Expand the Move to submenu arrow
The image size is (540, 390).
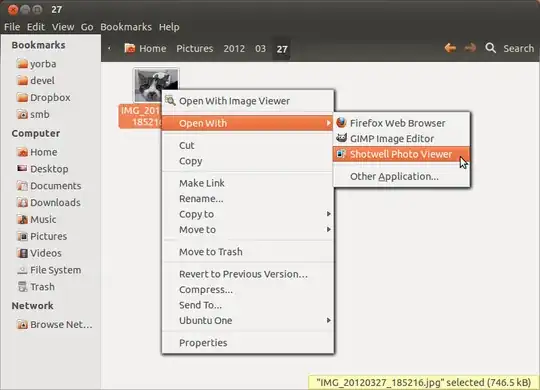point(329,229)
